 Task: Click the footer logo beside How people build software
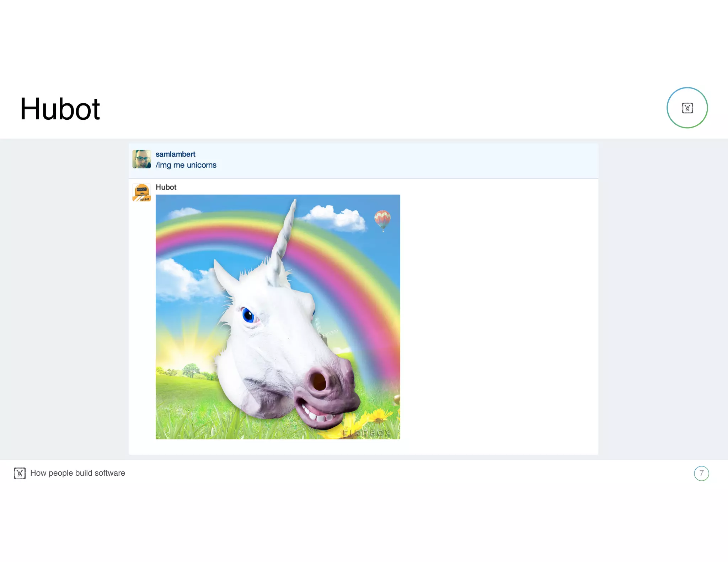click(x=20, y=473)
